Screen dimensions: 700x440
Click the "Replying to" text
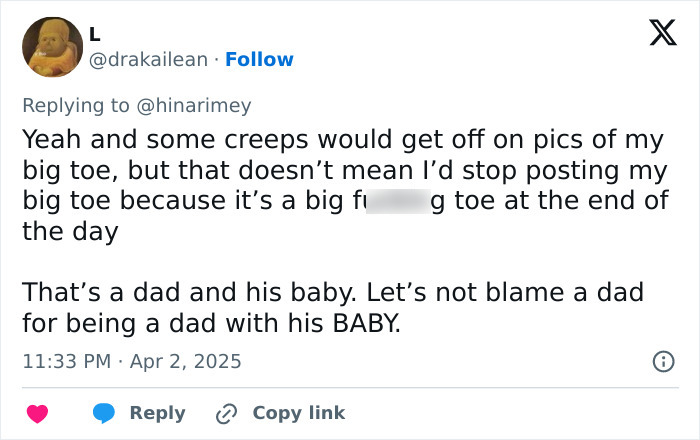tap(76, 105)
